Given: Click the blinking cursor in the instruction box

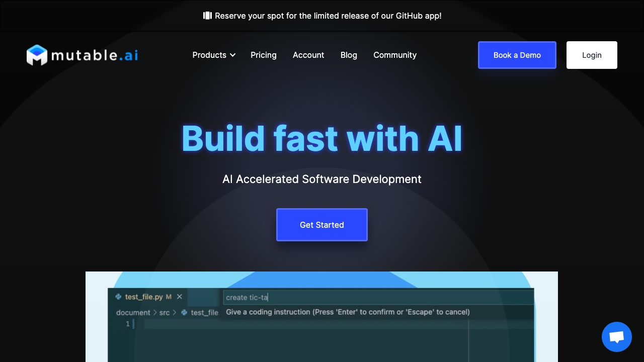Looking at the screenshot, I should point(268,297).
